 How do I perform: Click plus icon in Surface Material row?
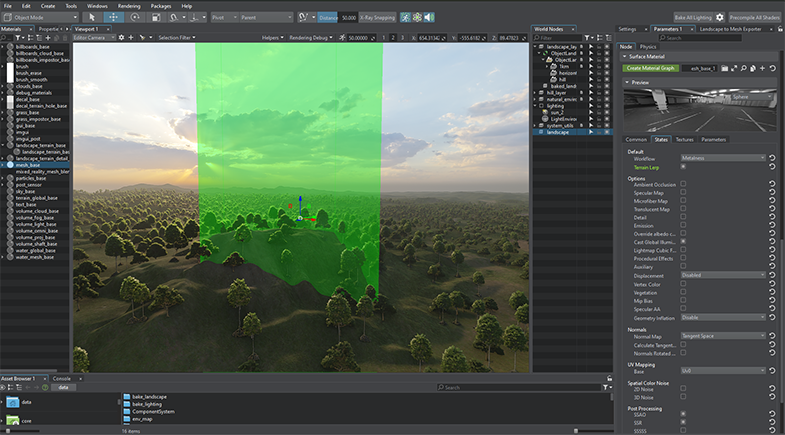tap(762, 69)
